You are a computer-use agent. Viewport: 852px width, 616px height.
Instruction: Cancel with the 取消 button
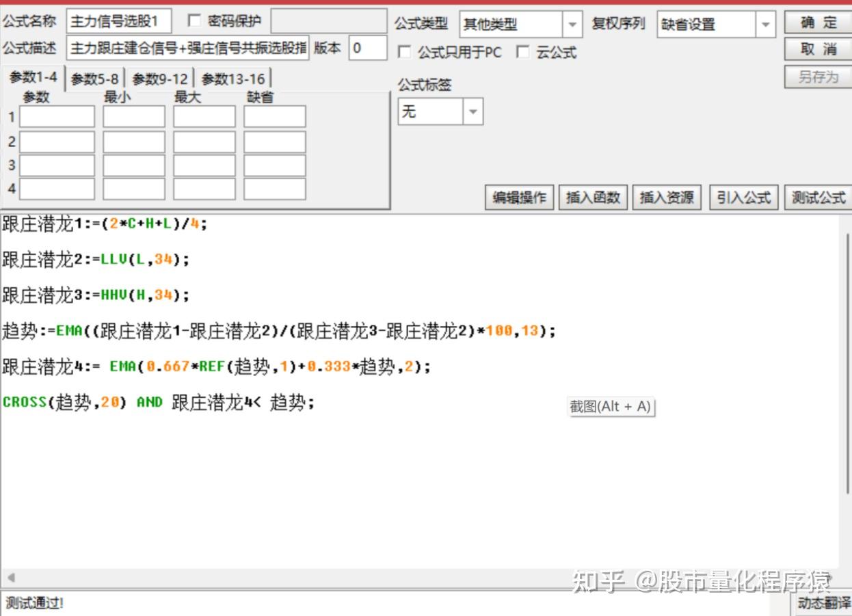(818, 49)
